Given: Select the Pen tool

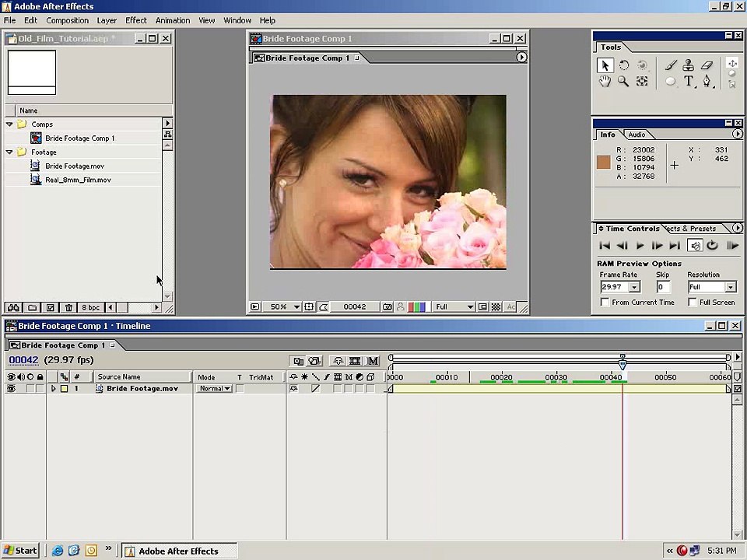Looking at the screenshot, I should tap(707, 82).
